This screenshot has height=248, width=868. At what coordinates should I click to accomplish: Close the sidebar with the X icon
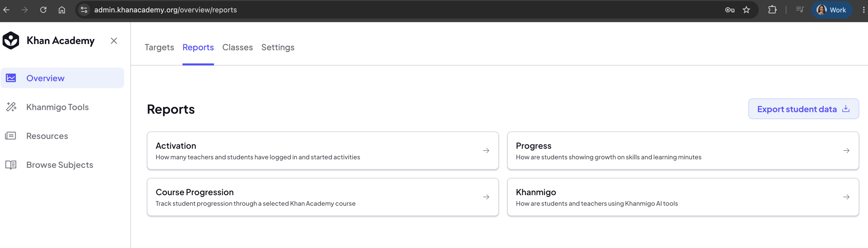114,41
